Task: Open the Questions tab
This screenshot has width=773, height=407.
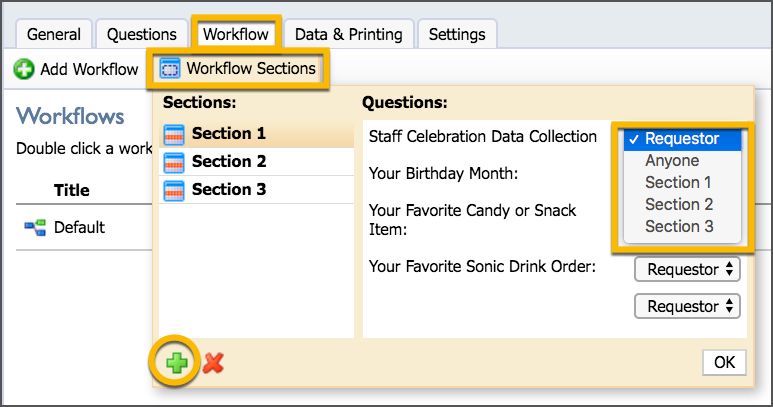Action: pyautogui.click(x=141, y=34)
